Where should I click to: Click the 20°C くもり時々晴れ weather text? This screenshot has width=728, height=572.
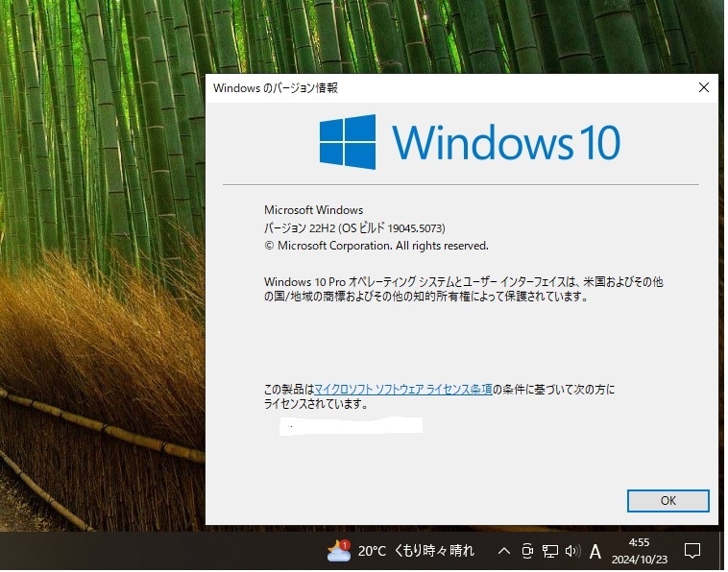pos(416,551)
